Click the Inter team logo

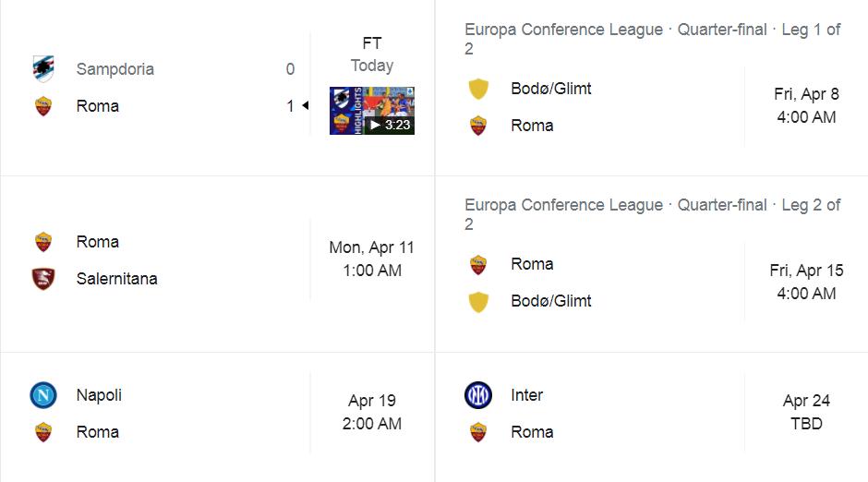[x=478, y=395]
